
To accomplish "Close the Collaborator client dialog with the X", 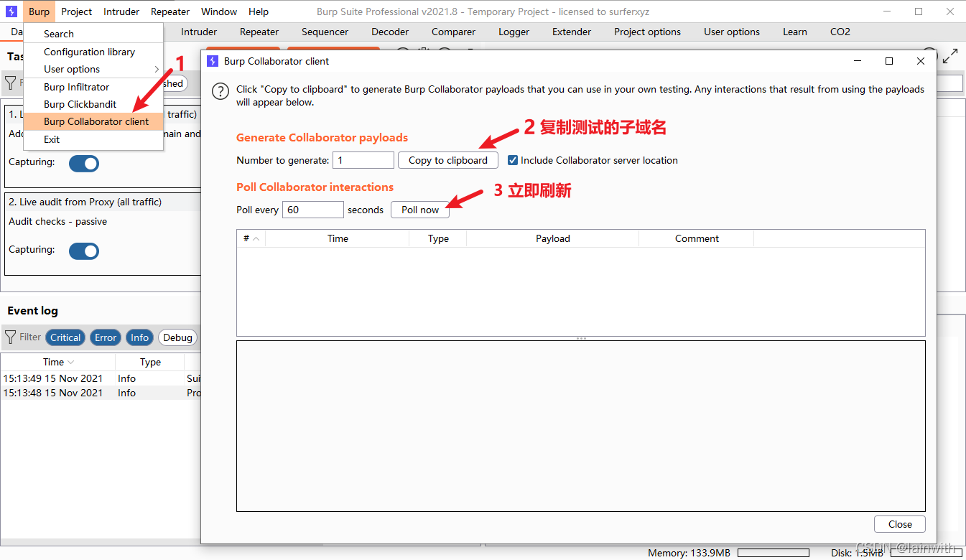I will (921, 61).
